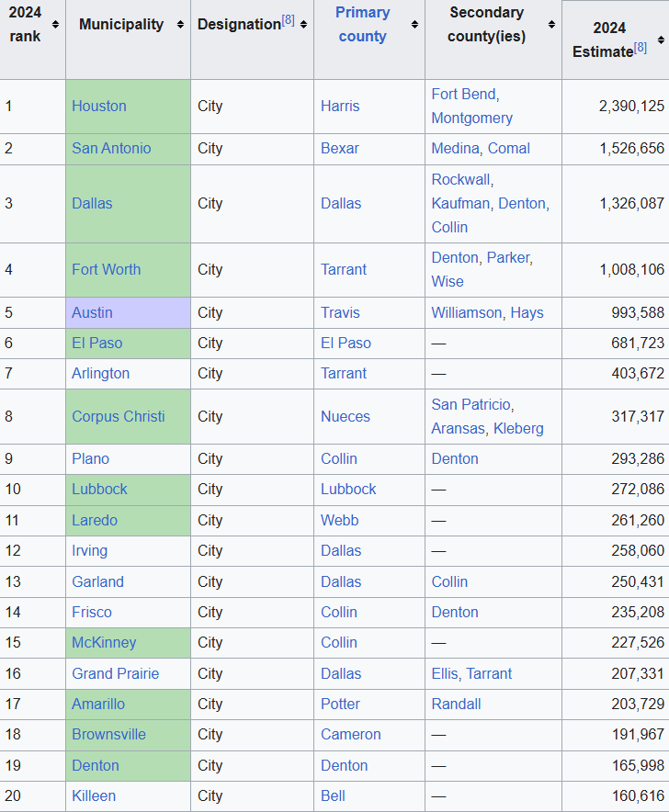Viewport: 669px width, 812px height.
Task: Open the San Antonio municipality link
Action: pyautogui.click(x=111, y=148)
